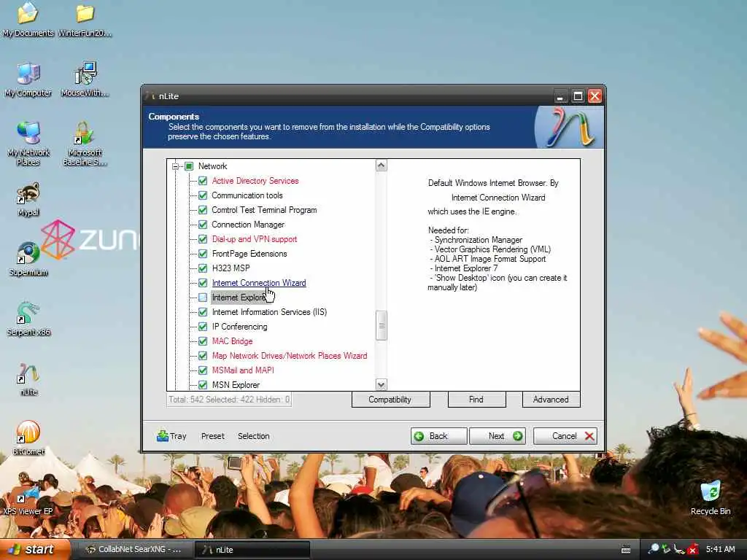Open My Network Places icon
Image resolution: width=747 pixels, height=560 pixels.
click(x=28, y=144)
